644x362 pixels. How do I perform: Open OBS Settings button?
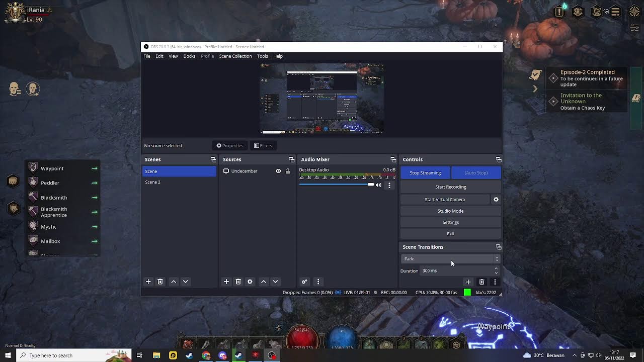pos(451,222)
